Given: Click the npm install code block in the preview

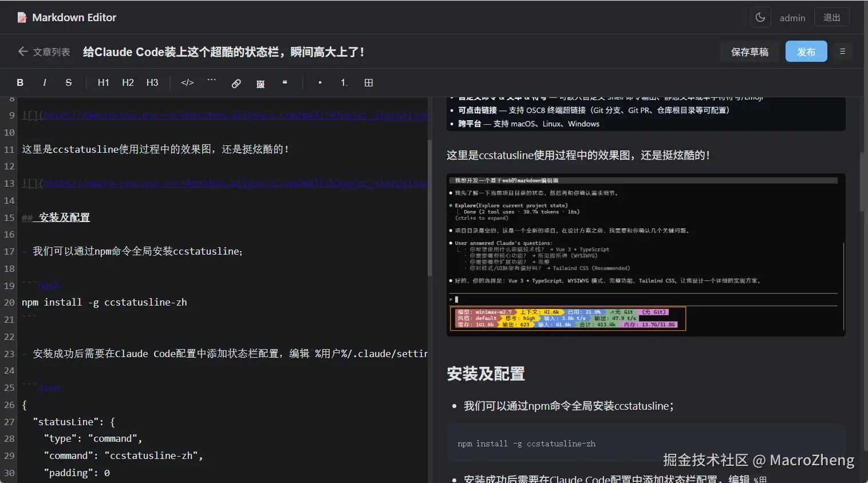Looking at the screenshot, I should click(x=646, y=444).
